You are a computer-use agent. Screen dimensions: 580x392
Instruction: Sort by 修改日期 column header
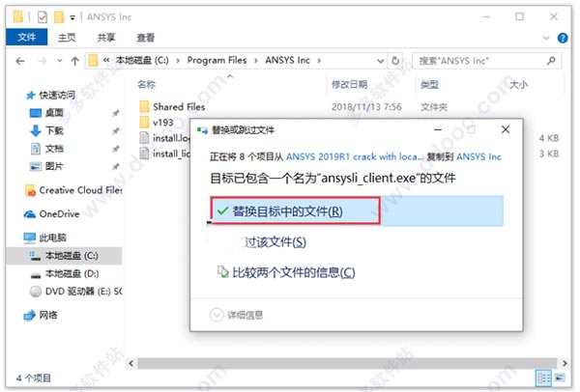tap(349, 85)
